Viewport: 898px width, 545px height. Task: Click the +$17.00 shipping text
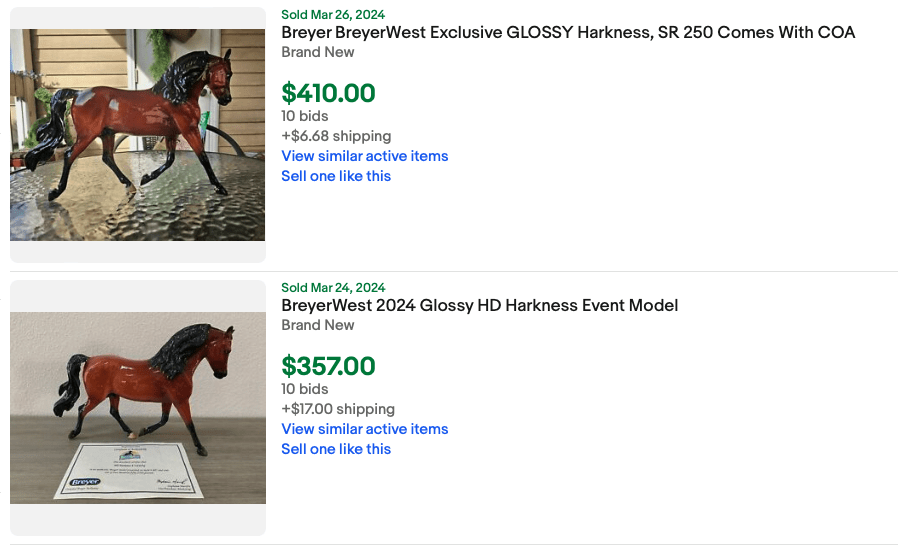(x=338, y=409)
